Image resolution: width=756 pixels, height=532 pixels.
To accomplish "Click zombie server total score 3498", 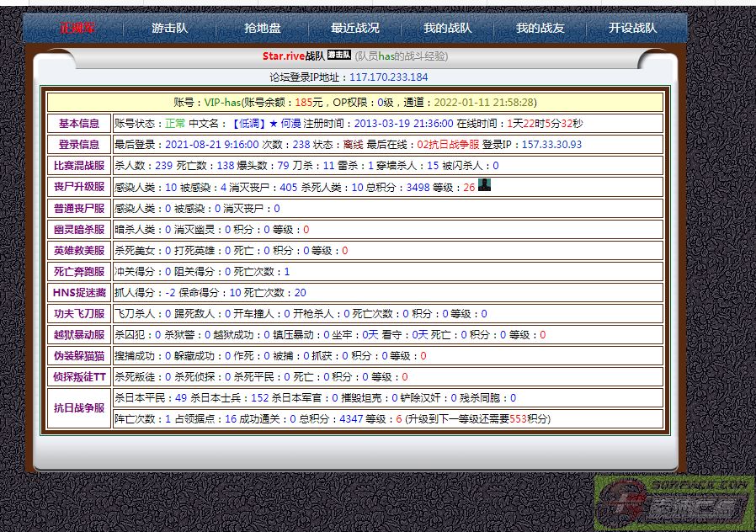I will 418,187.
